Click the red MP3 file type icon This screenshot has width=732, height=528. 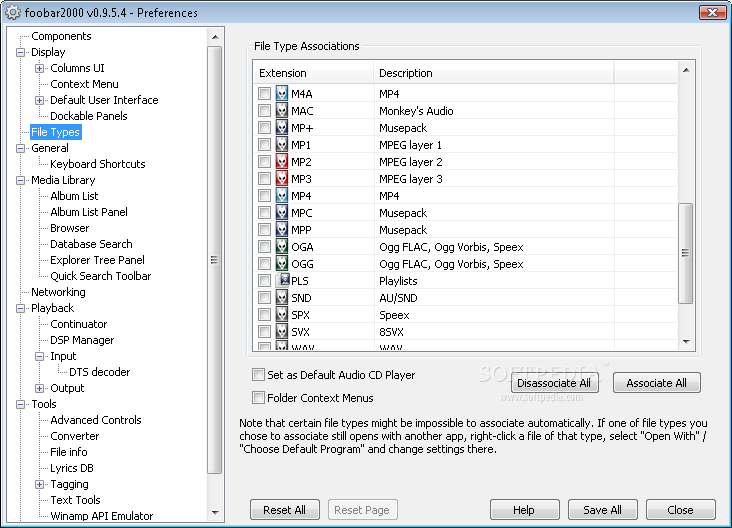click(282, 178)
